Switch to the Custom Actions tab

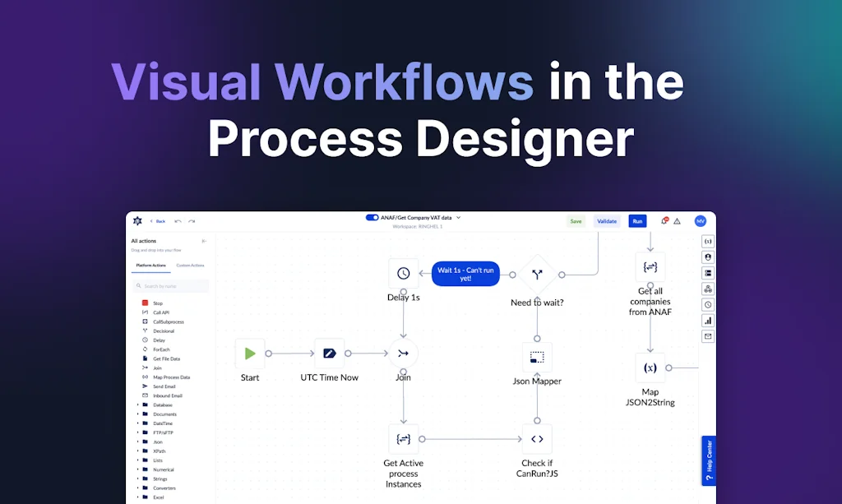tap(190, 266)
